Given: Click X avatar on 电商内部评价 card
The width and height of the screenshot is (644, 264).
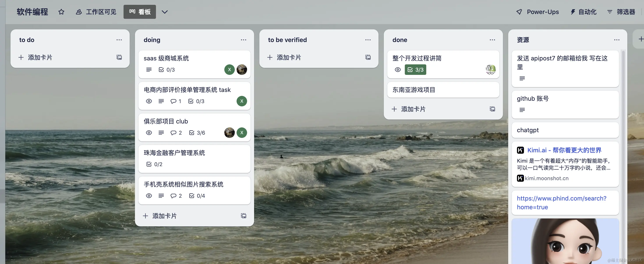Looking at the screenshot, I should coord(242,101).
